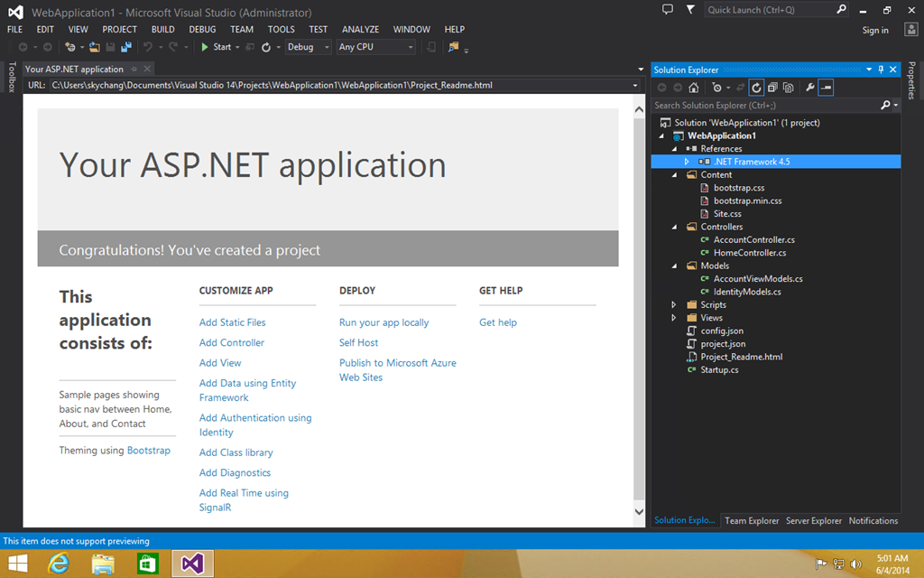Image resolution: width=924 pixels, height=578 pixels.
Task: Switch to the Server Explorer tab
Action: tap(813, 521)
